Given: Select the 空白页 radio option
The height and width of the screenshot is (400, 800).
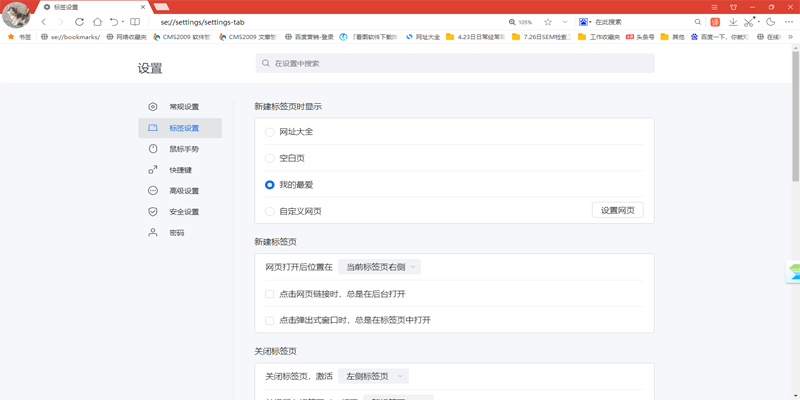Looking at the screenshot, I should click(269, 158).
